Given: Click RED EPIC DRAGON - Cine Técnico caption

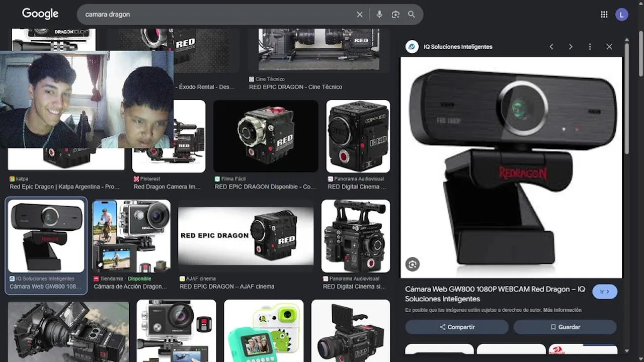Looking at the screenshot, I should [295, 87].
